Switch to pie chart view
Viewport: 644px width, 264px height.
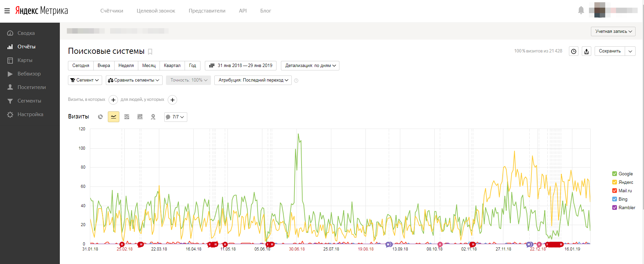[x=100, y=117]
